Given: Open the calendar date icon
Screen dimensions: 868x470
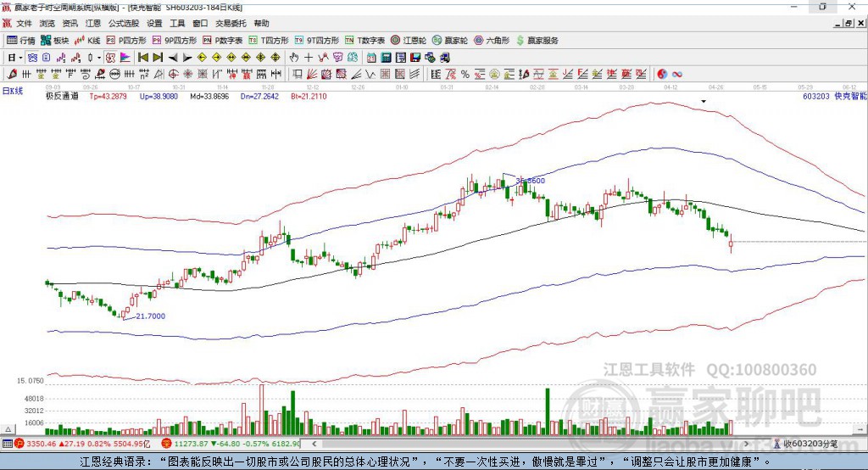Looking at the screenshot, I should point(371,58).
